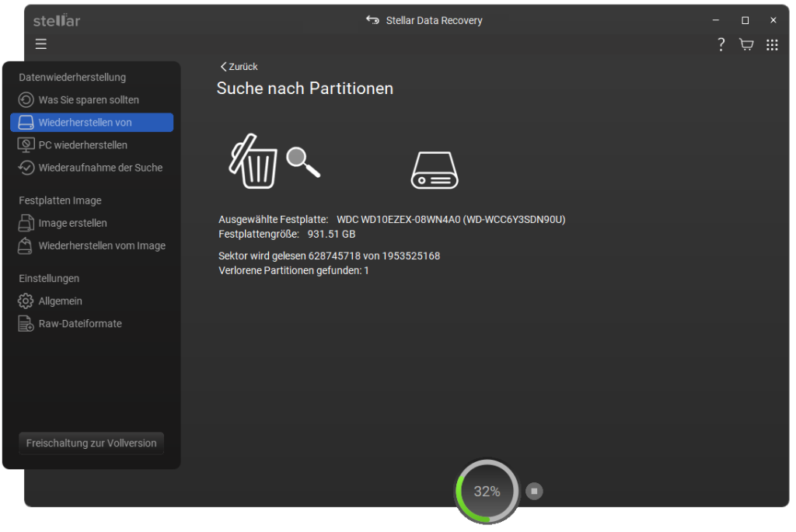This screenshot has width=796, height=532.
Task: Open Allgemein settings
Action: [x=60, y=301]
